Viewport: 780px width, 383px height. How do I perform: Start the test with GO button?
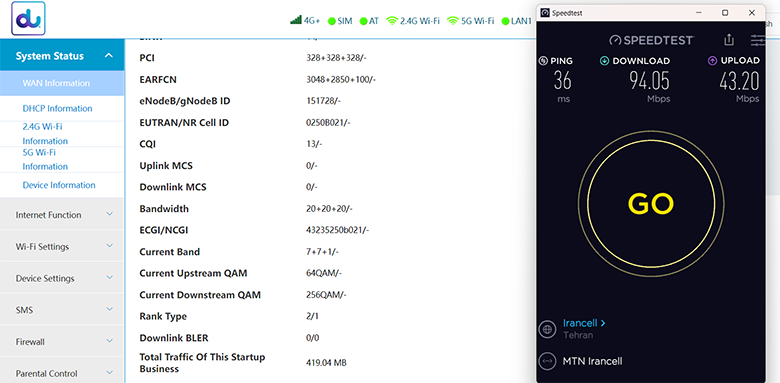click(651, 203)
